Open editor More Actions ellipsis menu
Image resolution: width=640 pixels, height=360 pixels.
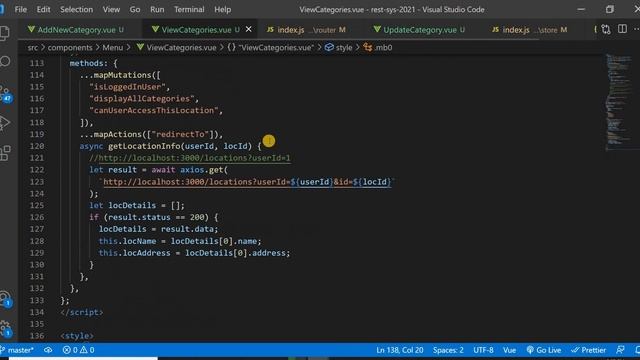tap(637, 29)
